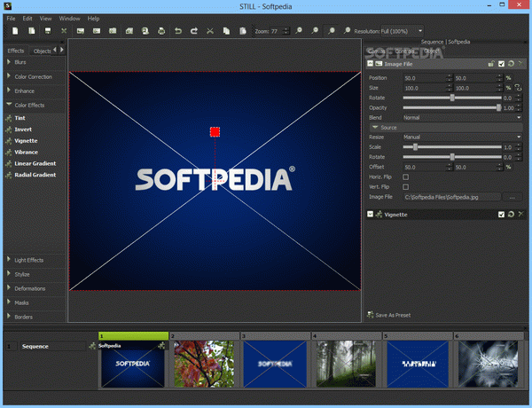Open the Resolution Full (100%) dropdown
Viewport: 532px width, 408px height.
click(402, 31)
